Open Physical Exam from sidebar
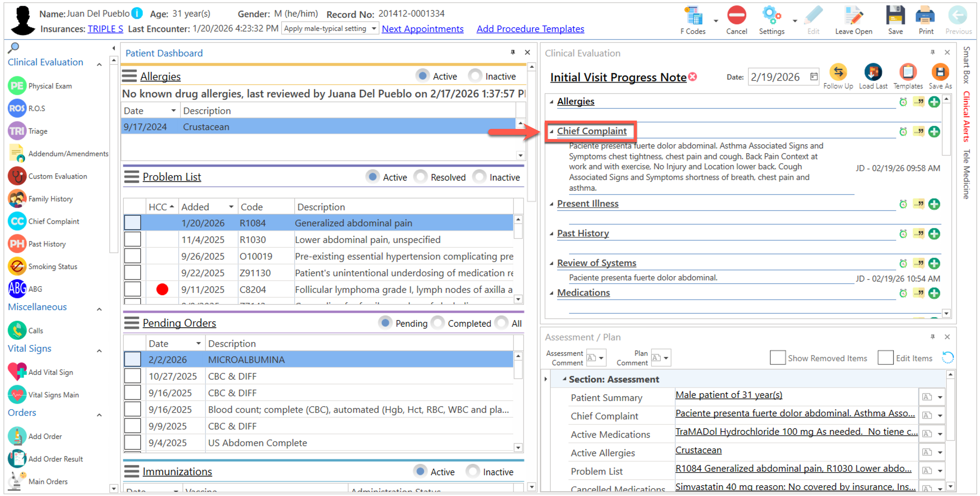980x496 pixels. pos(50,86)
